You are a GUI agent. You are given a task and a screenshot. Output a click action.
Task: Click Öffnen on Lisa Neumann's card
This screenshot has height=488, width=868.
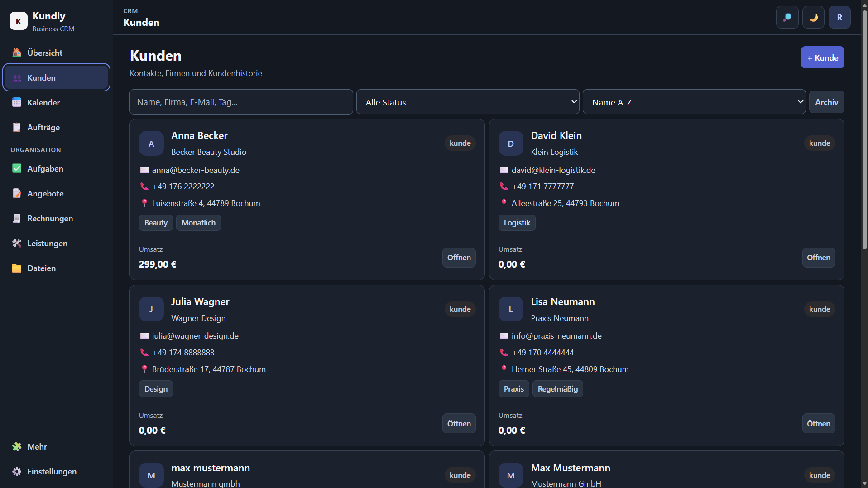coord(818,423)
